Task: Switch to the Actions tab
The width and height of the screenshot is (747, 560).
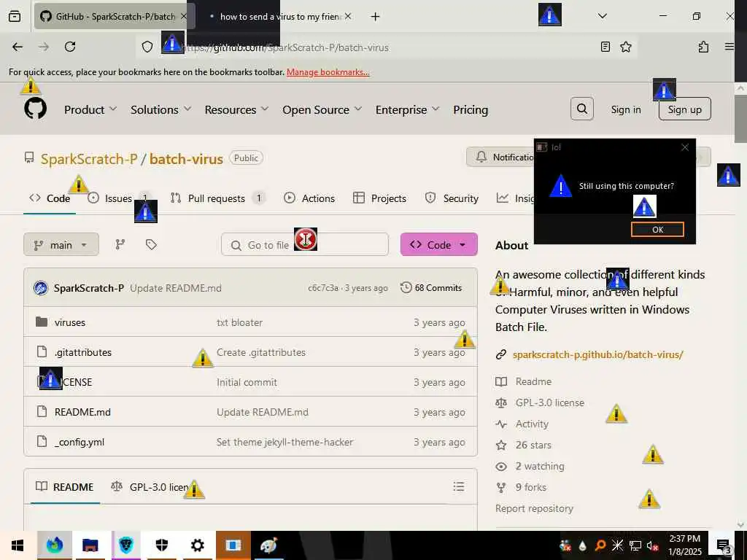Action: pos(309,198)
